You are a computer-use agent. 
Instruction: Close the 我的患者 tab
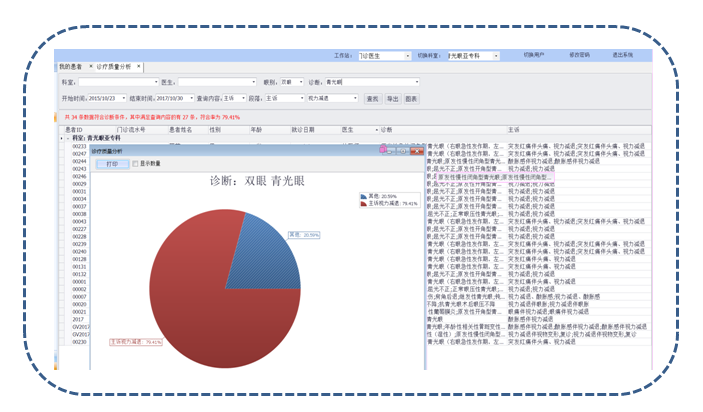click(x=91, y=66)
